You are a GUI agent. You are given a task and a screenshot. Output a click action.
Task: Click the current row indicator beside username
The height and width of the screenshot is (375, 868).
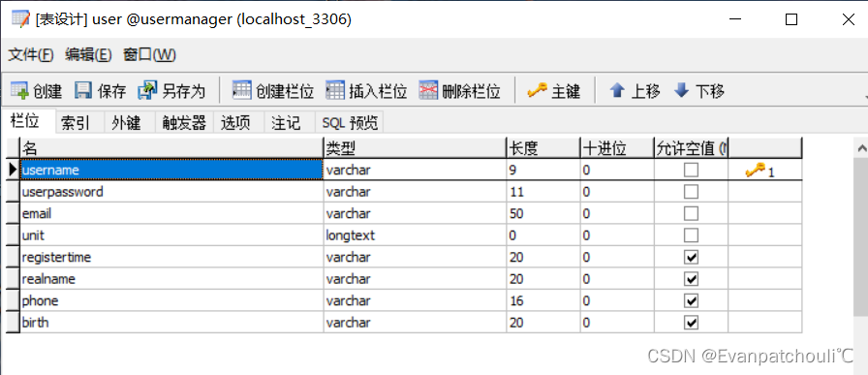13,170
